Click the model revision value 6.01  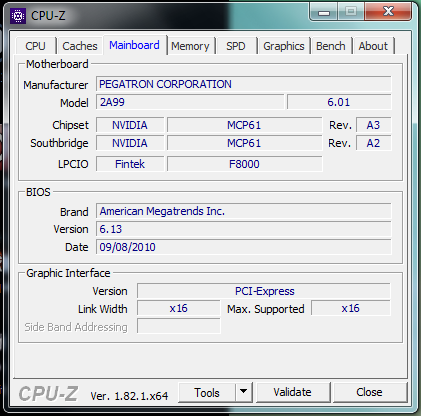click(x=339, y=102)
